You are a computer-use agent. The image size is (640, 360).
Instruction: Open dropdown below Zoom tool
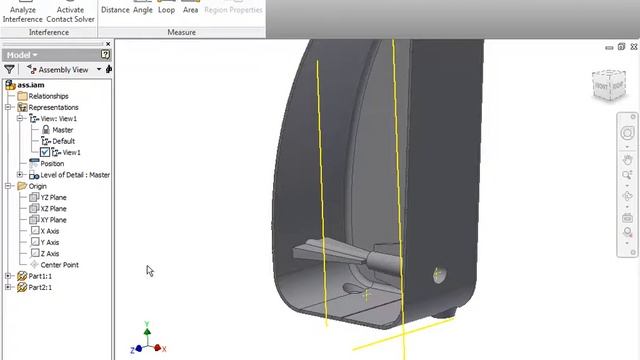pyautogui.click(x=627, y=185)
